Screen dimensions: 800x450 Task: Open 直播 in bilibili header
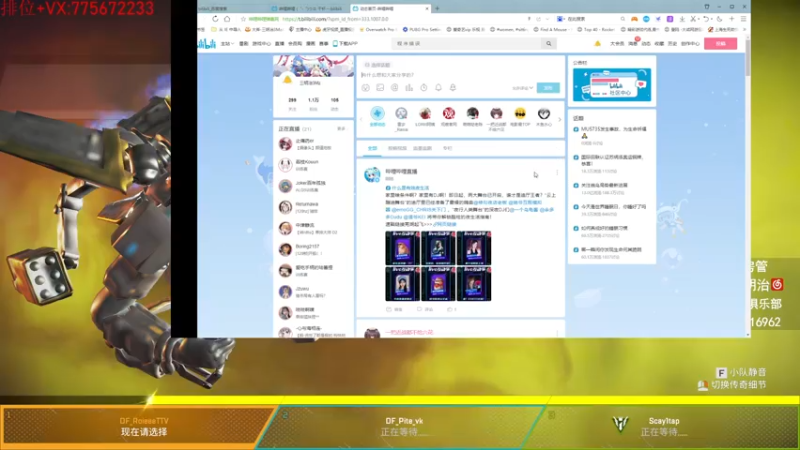point(280,44)
